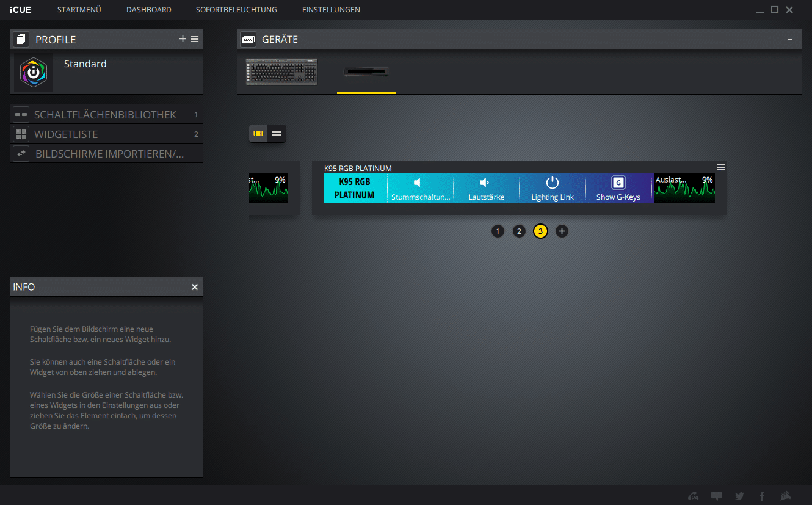Open the Einstellungen menu
Screen dimensions: 812x505
point(331,10)
